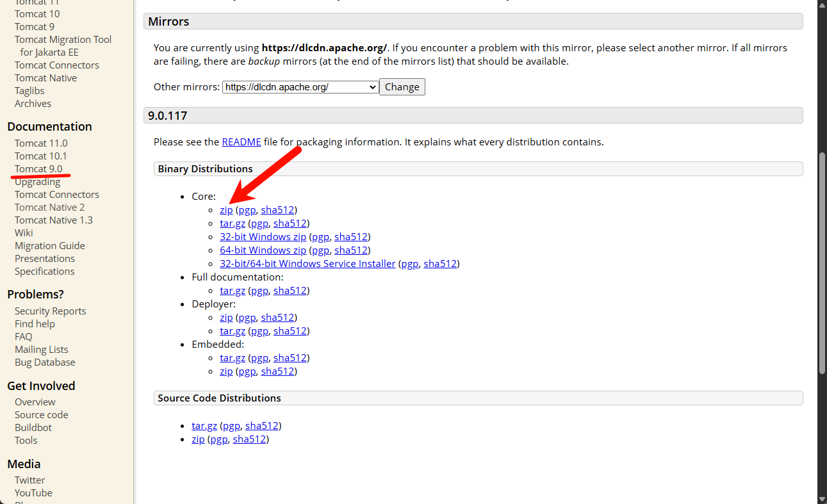Open sha512 for Windows Service Installer
Screen dimensions: 827x504
pos(440,264)
